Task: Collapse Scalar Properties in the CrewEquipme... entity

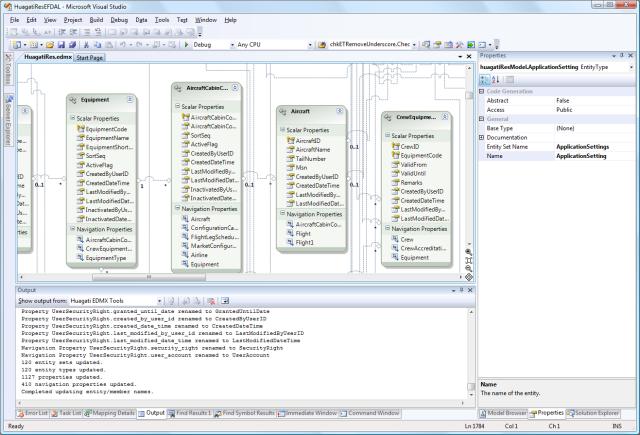Action: [x=387, y=135]
